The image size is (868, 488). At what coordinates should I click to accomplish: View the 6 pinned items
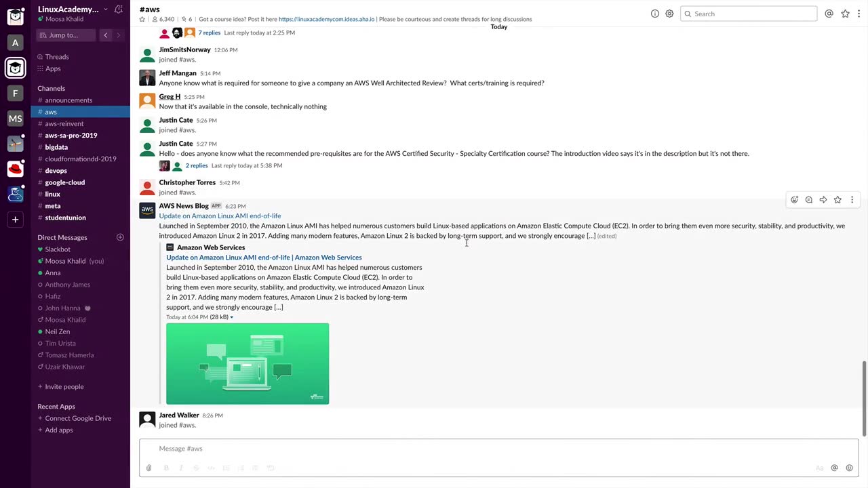pyautogui.click(x=186, y=20)
